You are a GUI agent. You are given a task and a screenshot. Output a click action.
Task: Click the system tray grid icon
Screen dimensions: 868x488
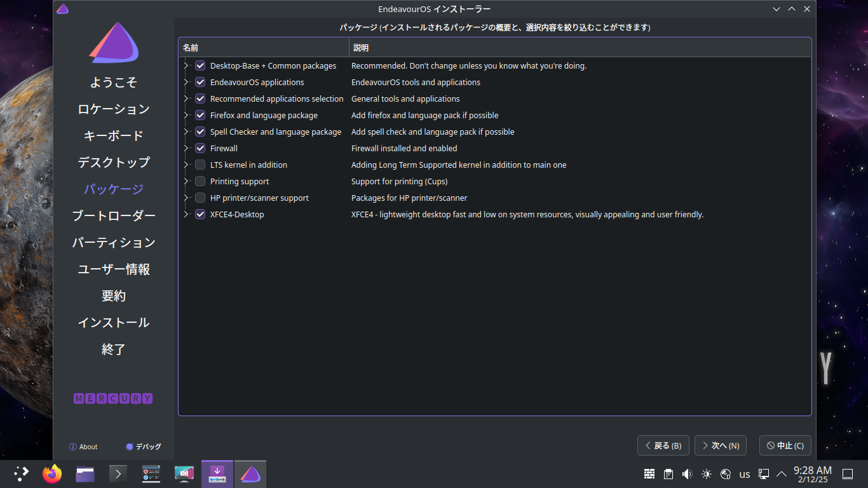(649, 474)
